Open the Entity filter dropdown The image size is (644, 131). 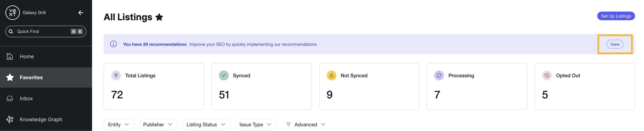point(119,124)
